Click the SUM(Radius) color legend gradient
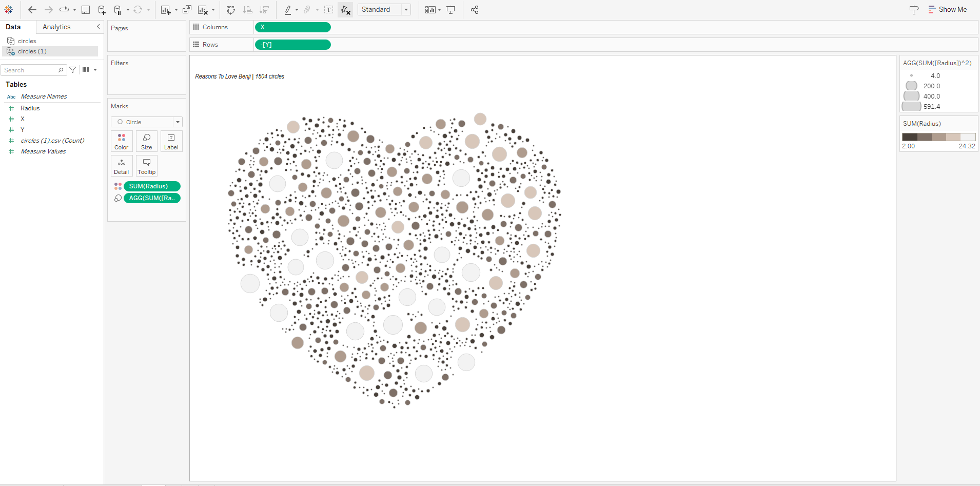Screen dimensions: 980x486 coord(938,137)
